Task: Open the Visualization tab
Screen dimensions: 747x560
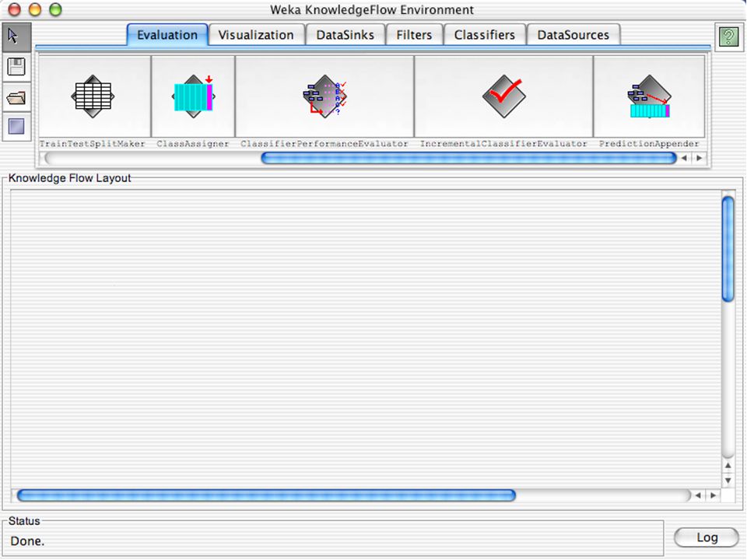Action: 256,35
